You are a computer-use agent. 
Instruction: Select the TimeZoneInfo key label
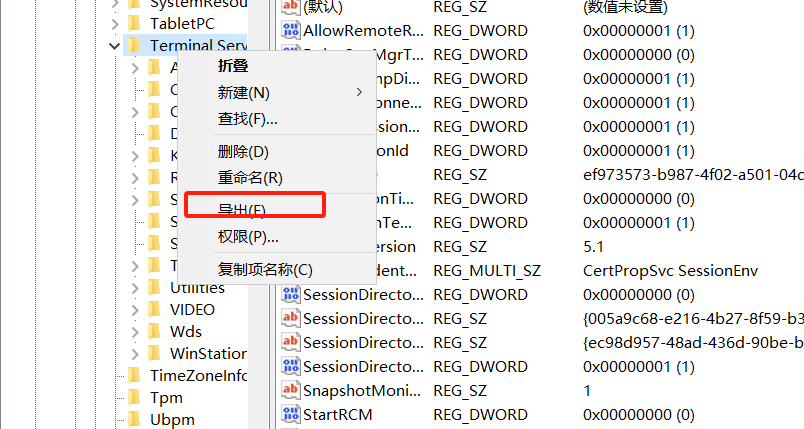(x=198, y=376)
